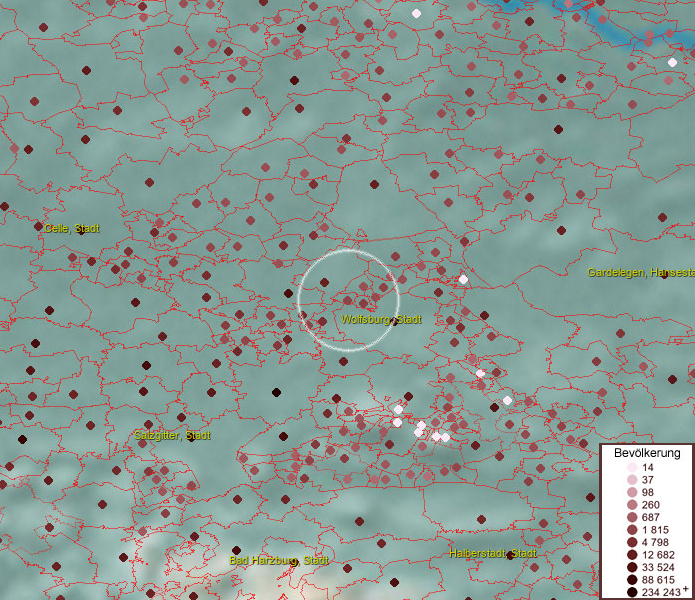Click the "Salzgitter, Stadt" map label
Viewport: 695px width, 600px height.
pyautogui.click(x=172, y=435)
